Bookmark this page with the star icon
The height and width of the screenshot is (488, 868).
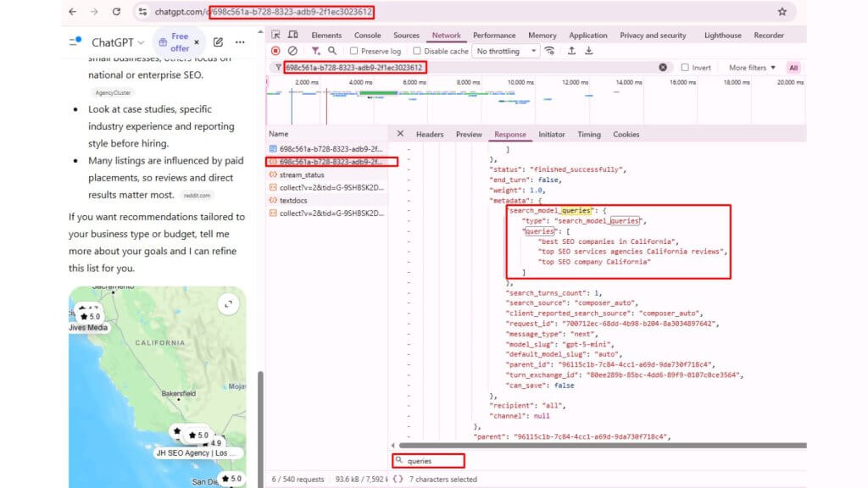(x=782, y=12)
